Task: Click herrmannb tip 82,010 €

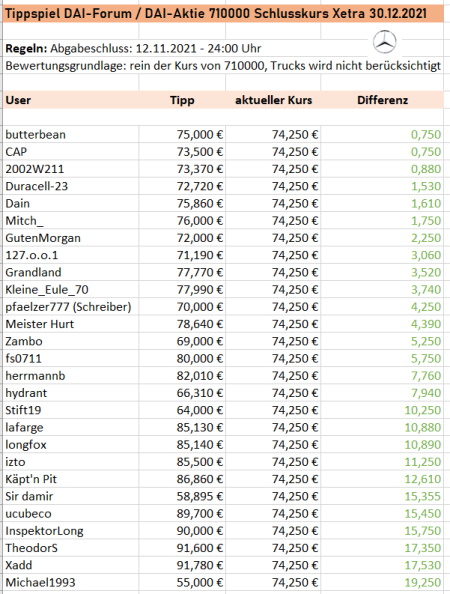Action: pyautogui.click(x=200, y=376)
